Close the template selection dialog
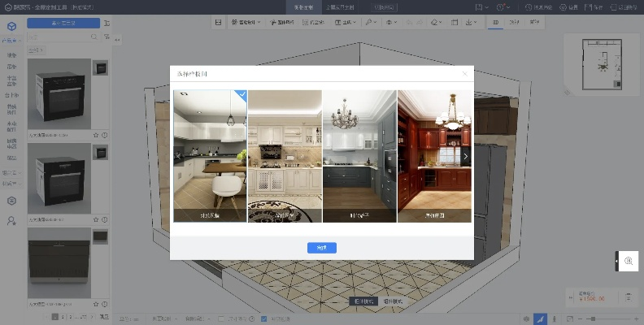 coord(465,73)
